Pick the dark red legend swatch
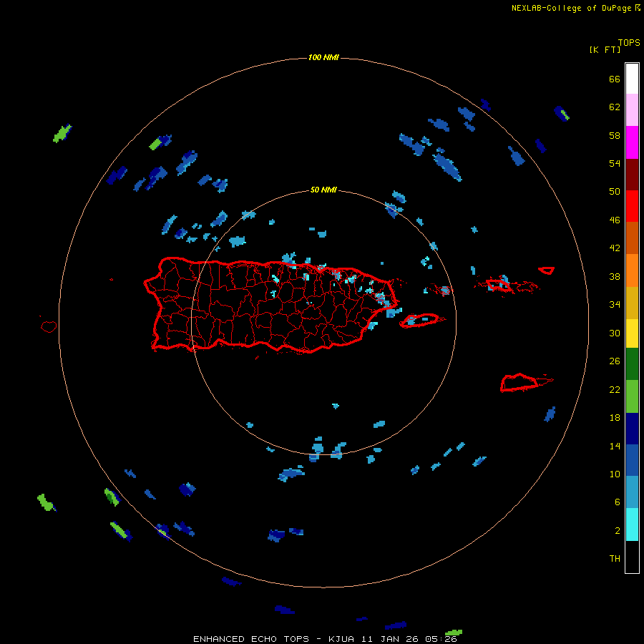The image size is (644, 644). [632, 175]
